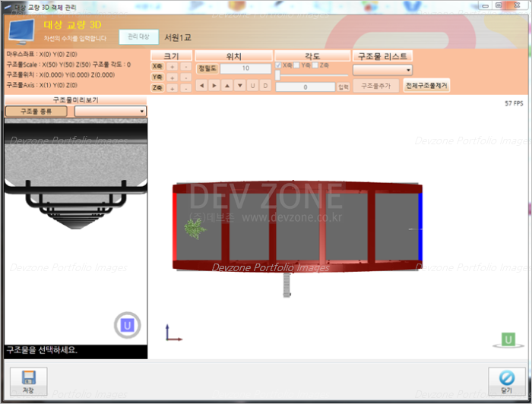Click the 전체구조물제거 button
This screenshot has height=404, width=532.
point(426,85)
